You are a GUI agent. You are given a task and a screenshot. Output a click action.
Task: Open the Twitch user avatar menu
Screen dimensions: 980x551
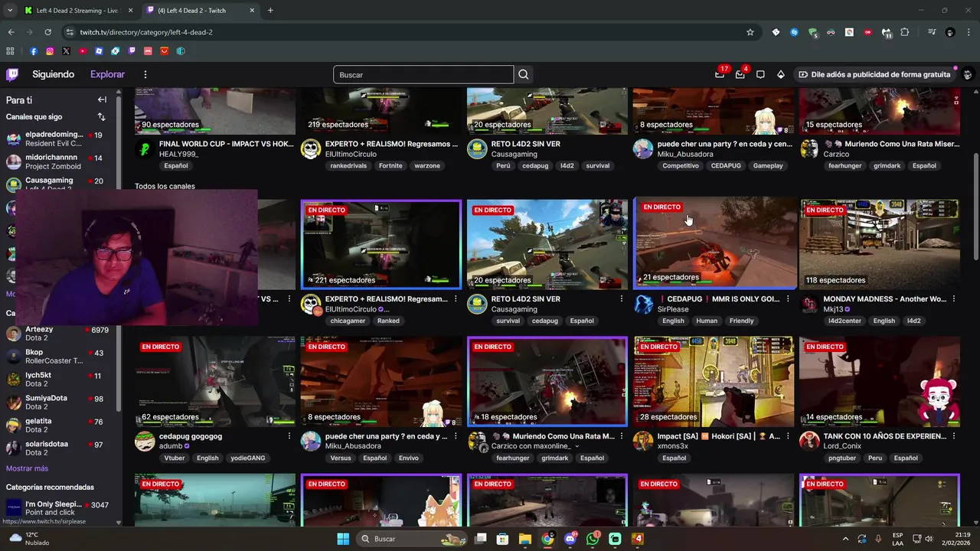[x=967, y=74]
